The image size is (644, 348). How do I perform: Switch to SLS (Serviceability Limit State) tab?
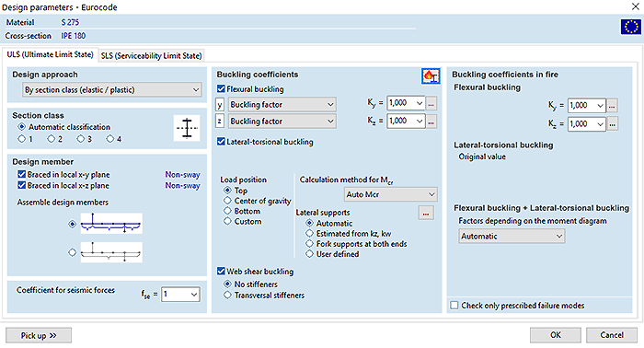coord(152,56)
